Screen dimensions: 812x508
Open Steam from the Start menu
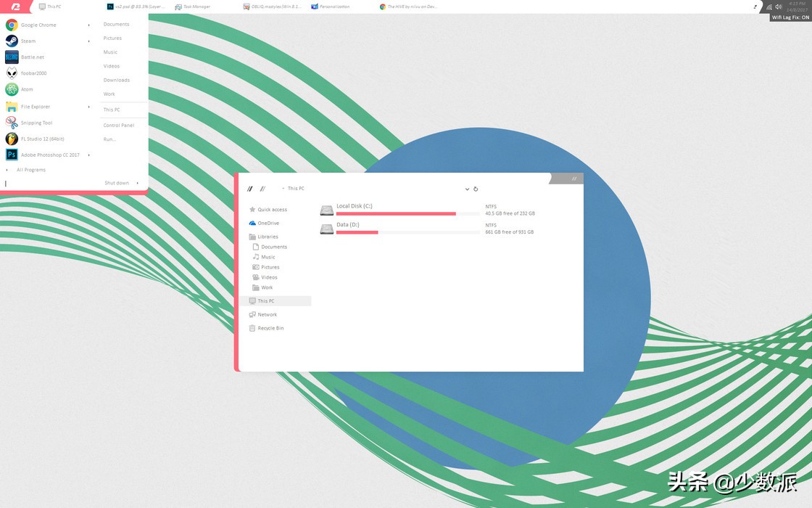click(x=27, y=41)
